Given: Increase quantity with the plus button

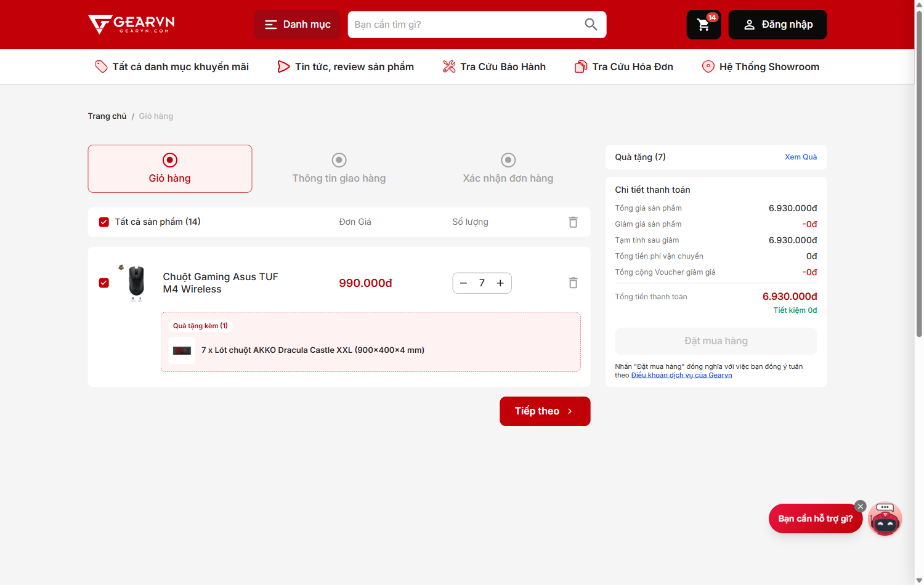Looking at the screenshot, I should click(x=500, y=283).
